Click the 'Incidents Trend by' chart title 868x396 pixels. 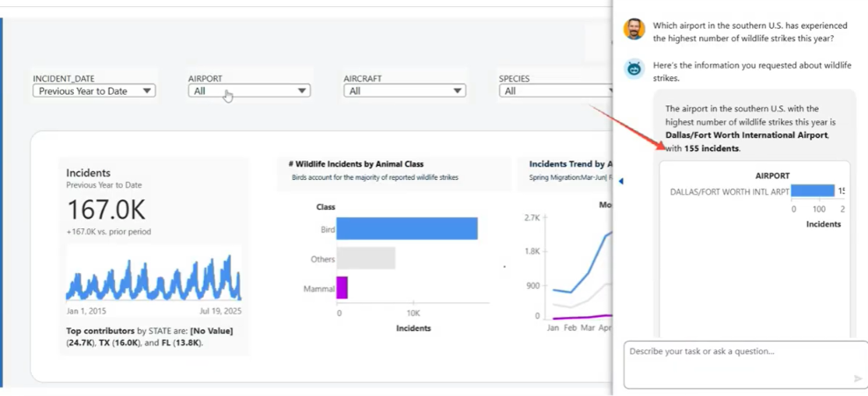click(571, 164)
